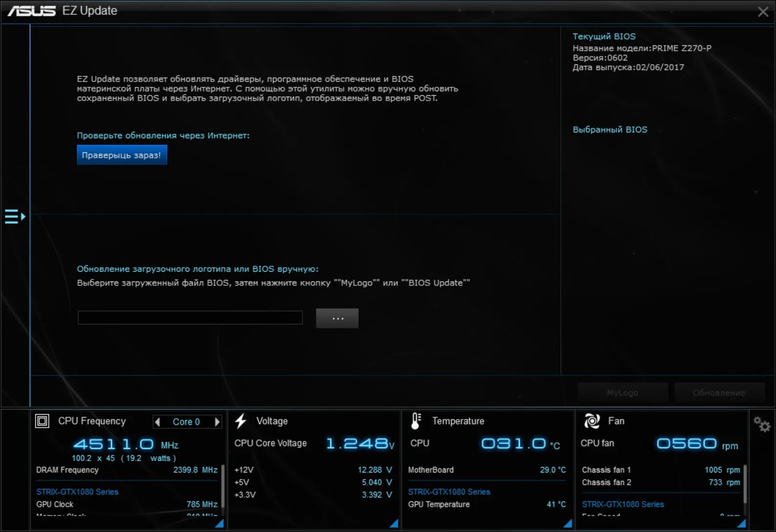Click the Temperature thermometer icon

pos(416,421)
